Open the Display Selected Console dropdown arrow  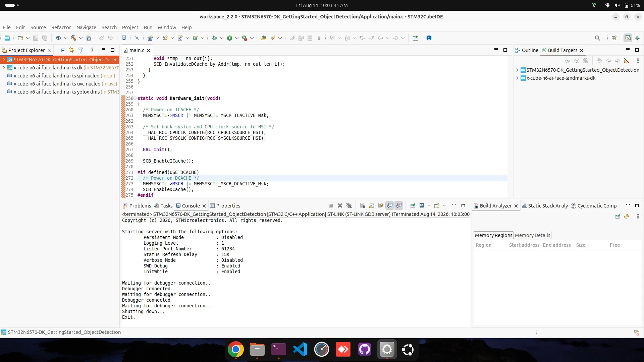click(429, 205)
